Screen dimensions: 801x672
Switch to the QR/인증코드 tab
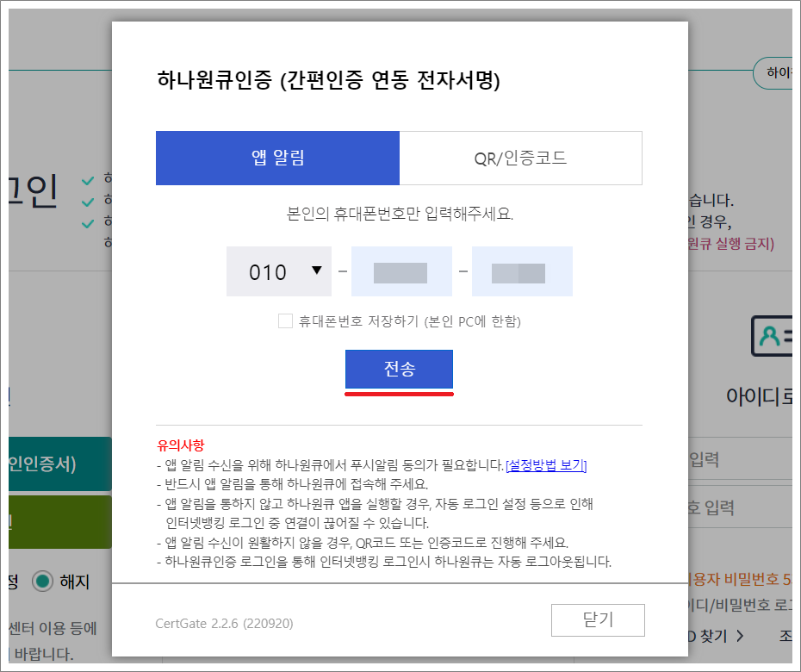521,158
